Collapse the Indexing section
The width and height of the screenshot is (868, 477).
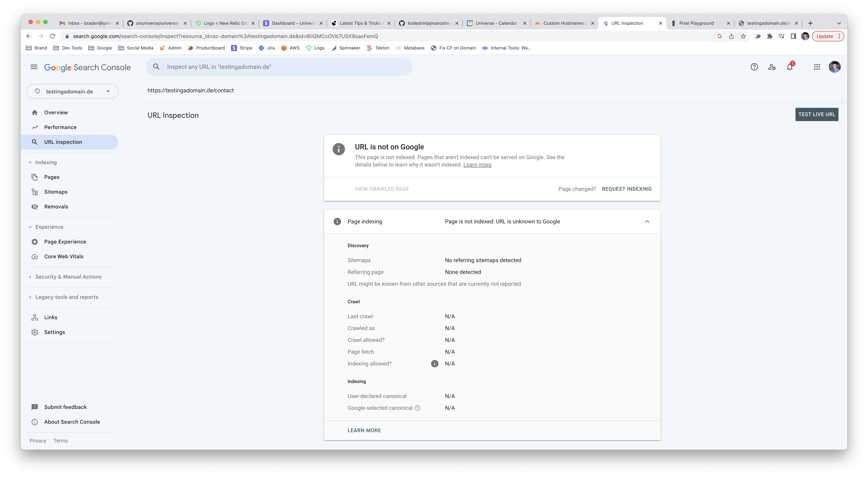(42, 162)
